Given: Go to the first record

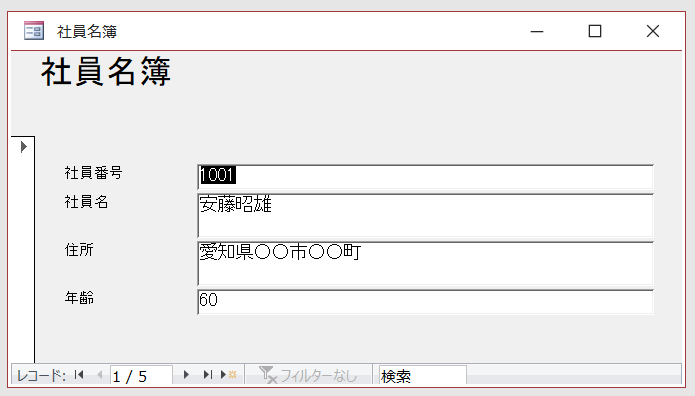Looking at the screenshot, I should [x=79, y=375].
